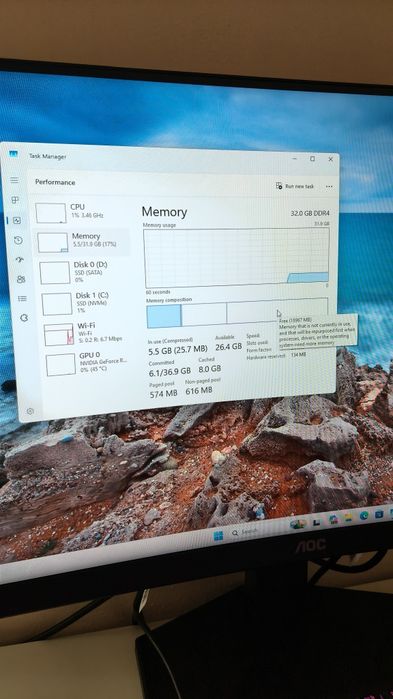Click the GPU 0 mini graph thumbnail

(x=61, y=365)
